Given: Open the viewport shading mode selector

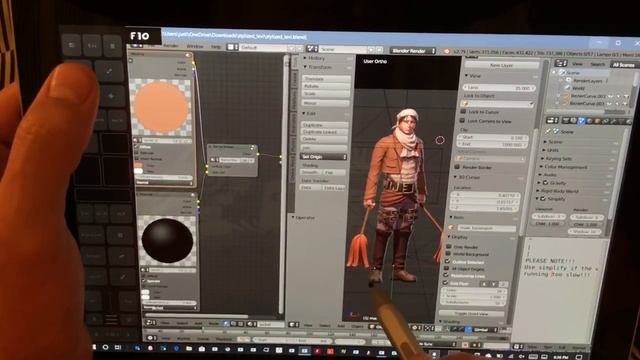Looking at the screenshot, I should pos(416,328).
